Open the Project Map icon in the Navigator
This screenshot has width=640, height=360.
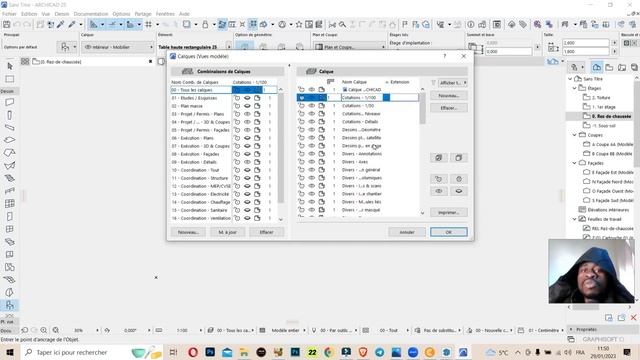pyautogui.click(x=596, y=67)
